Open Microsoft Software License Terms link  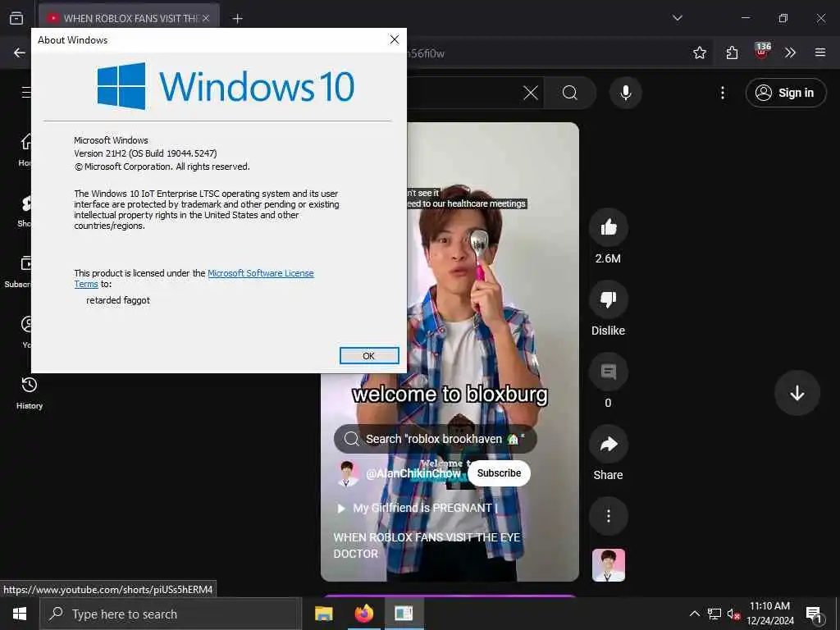click(x=260, y=273)
